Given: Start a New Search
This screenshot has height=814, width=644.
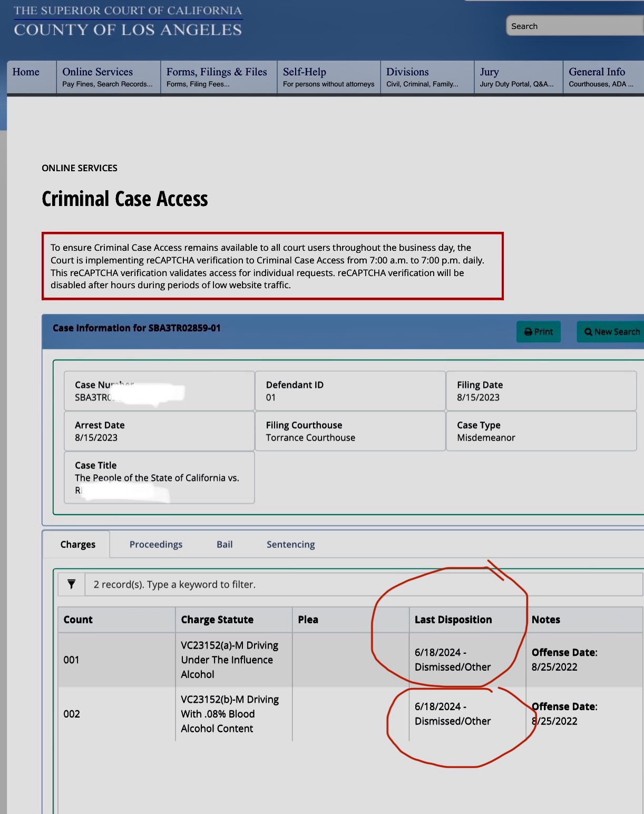Looking at the screenshot, I should [x=611, y=332].
